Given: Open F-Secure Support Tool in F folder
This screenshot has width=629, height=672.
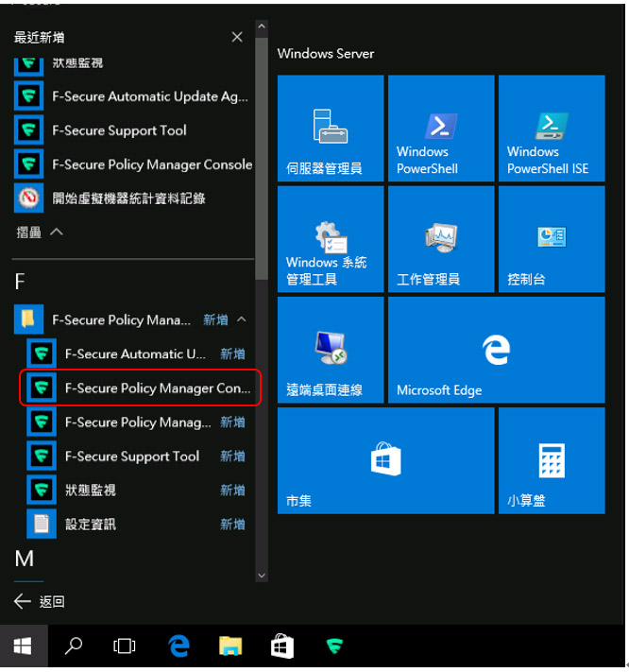Looking at the screenshot, I should [139, 456].
